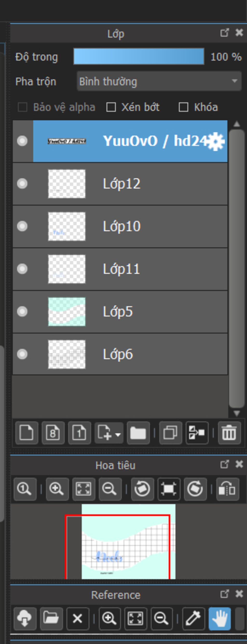Hide the Lớp12 layer
The width and height of the screenshot is (247, 644).
pyautogui.click(x=22, y=184)
